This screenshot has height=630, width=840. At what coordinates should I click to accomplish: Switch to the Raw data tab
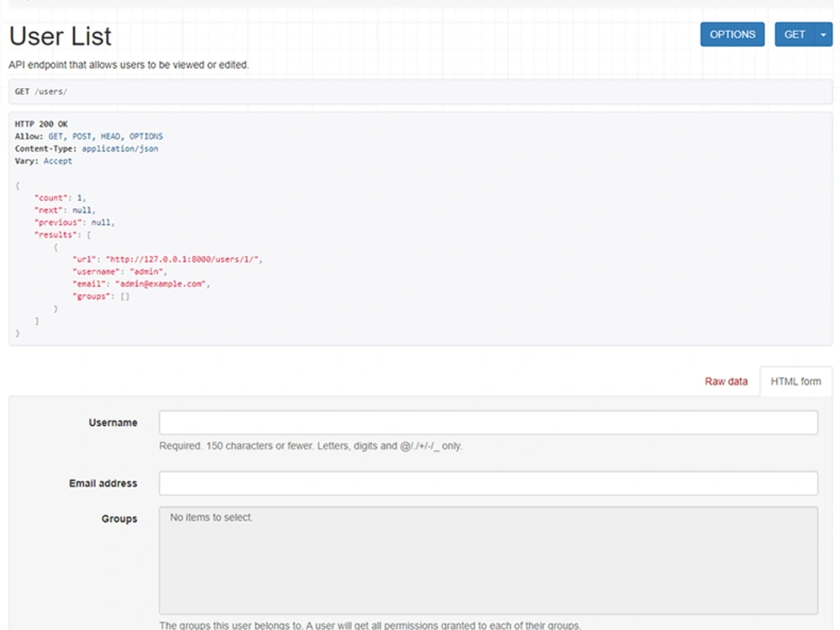(726, 381)
